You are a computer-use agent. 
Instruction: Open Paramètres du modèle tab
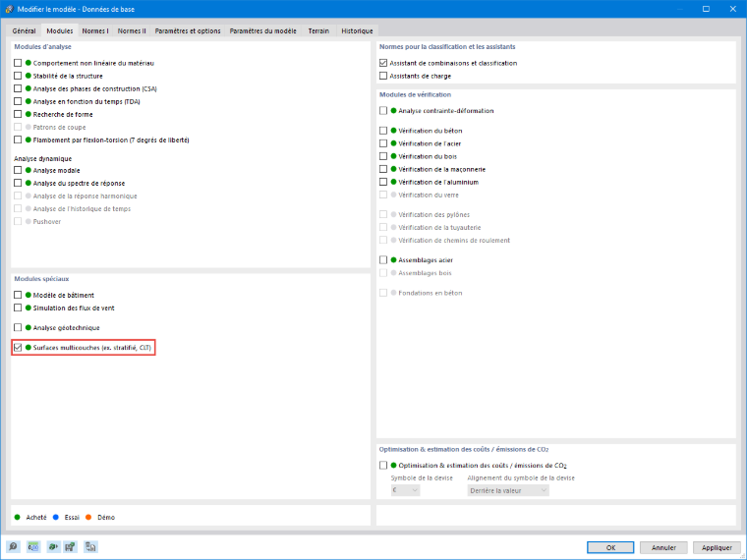pyautogui.click(x=263, y=31)
